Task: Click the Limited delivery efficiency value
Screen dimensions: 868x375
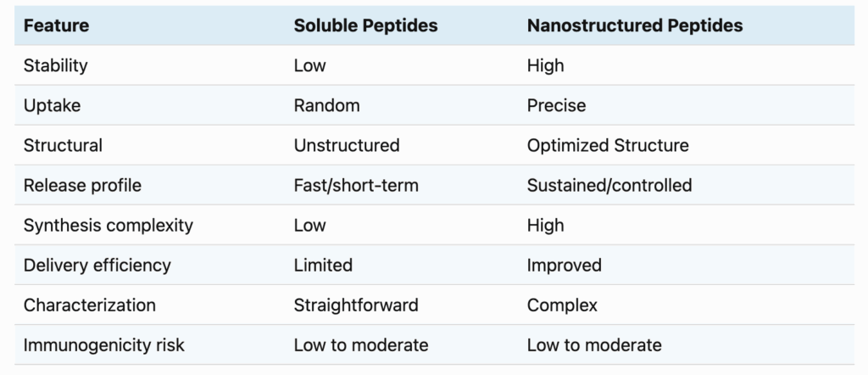Action: (x=323, y=265)
